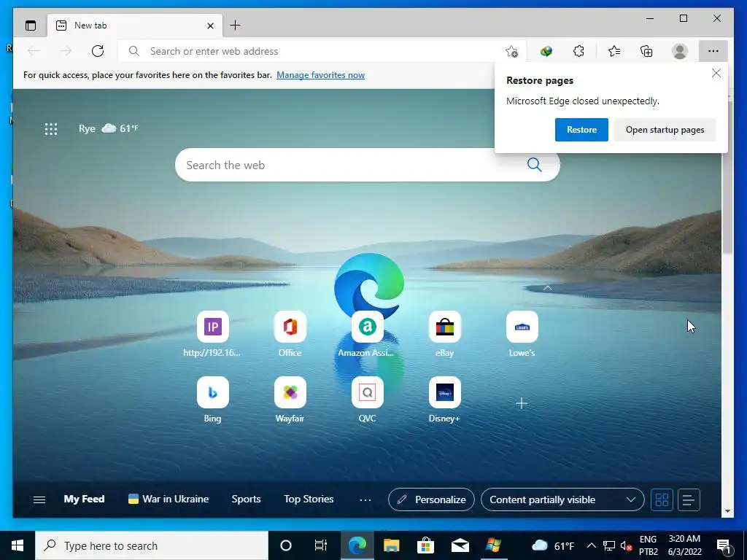The image size is (747, 560).
Task: Open the user profile avatar
Action: pyautogui.click(x=680, y=51)
